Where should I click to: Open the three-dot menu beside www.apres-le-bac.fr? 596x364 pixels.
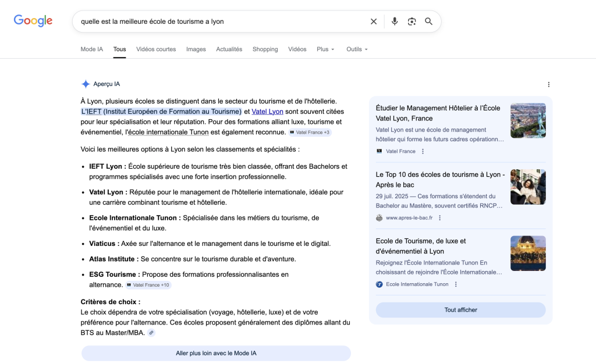click(x=440, y=218)
